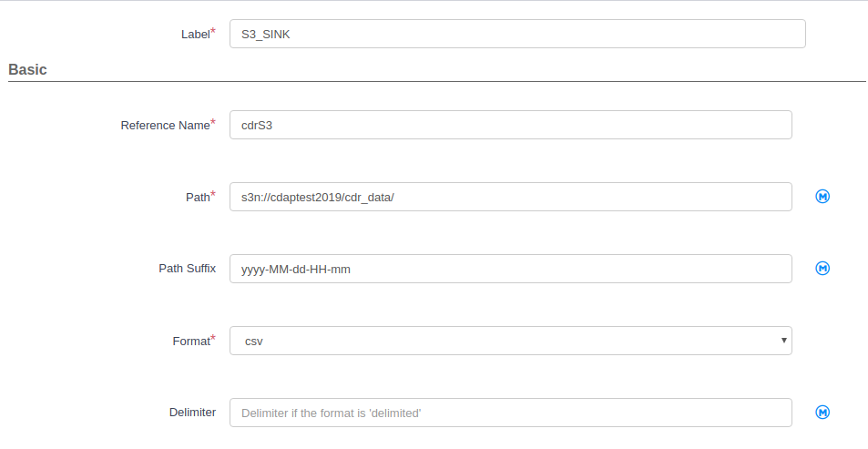Click the red required asterisk beside Format

213,337
